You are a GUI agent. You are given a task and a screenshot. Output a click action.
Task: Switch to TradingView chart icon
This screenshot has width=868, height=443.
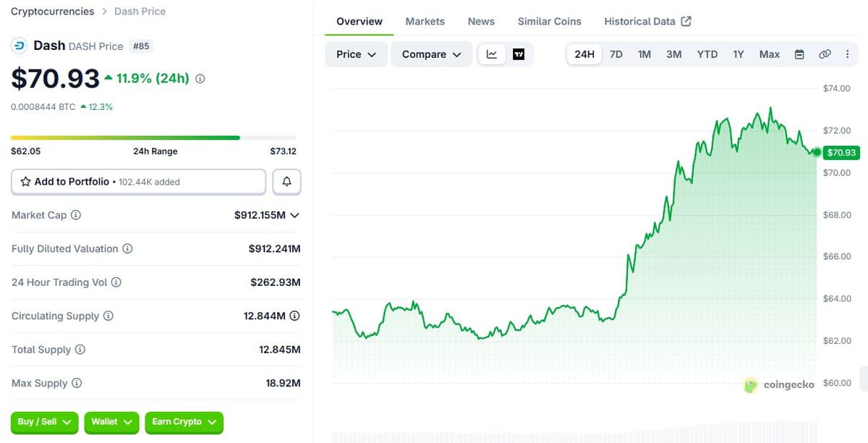tap(519, 54)
